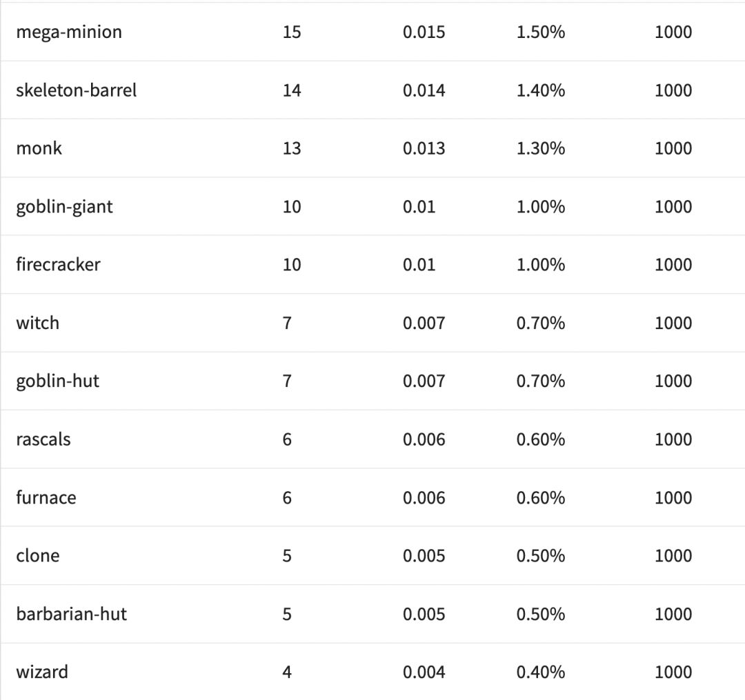
Task: Click the count 13 in monk row
Action: tap(292, 148)
